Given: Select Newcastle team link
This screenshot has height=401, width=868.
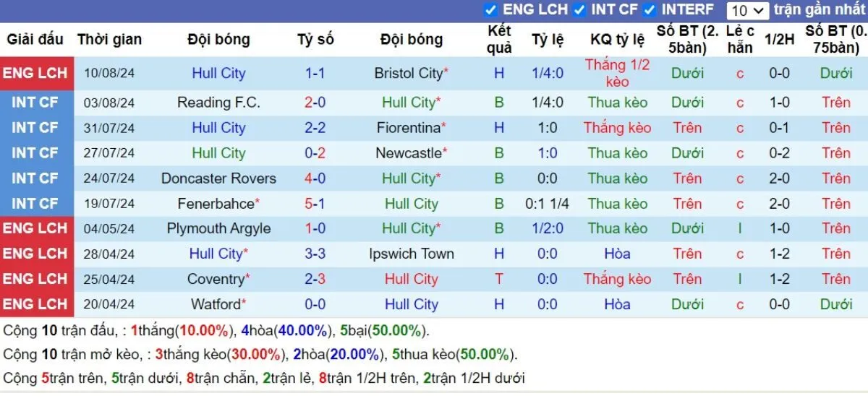Looking at the screenshot, I should pos(409,153).
